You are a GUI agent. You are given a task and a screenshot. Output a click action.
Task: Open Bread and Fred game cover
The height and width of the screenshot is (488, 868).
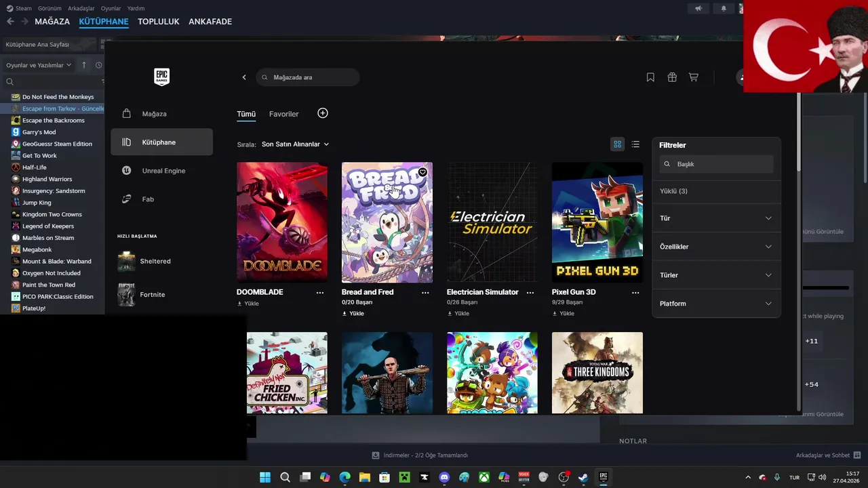[387, 222]
